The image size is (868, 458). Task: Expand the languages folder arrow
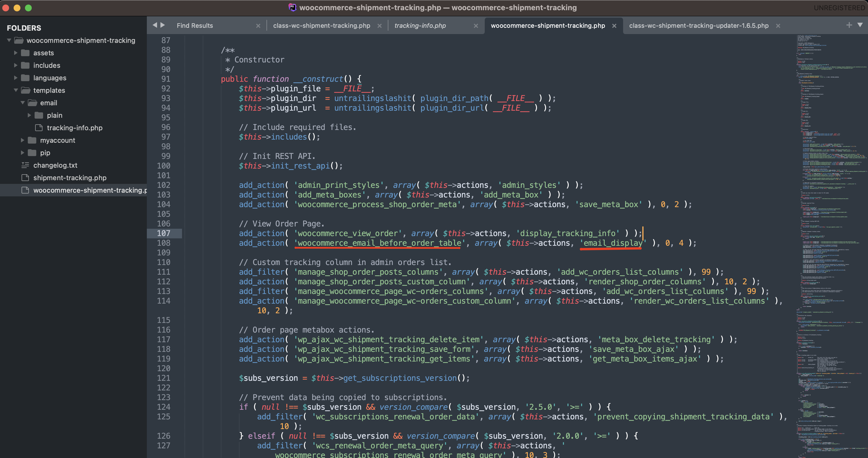(16, 78)
